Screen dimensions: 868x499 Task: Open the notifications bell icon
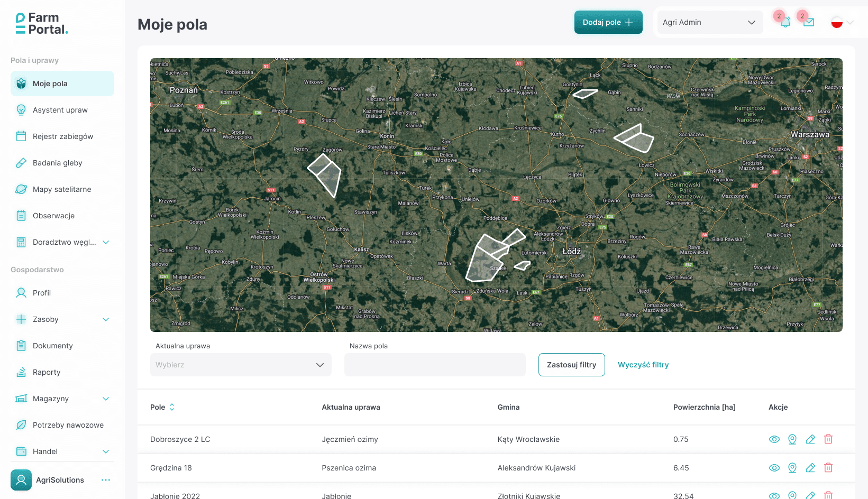[x=785, y=22]
